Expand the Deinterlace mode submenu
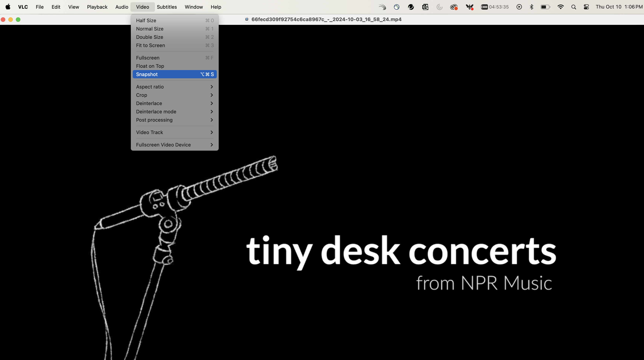This screenshot has width=644, height=360. tap(175, 111)
